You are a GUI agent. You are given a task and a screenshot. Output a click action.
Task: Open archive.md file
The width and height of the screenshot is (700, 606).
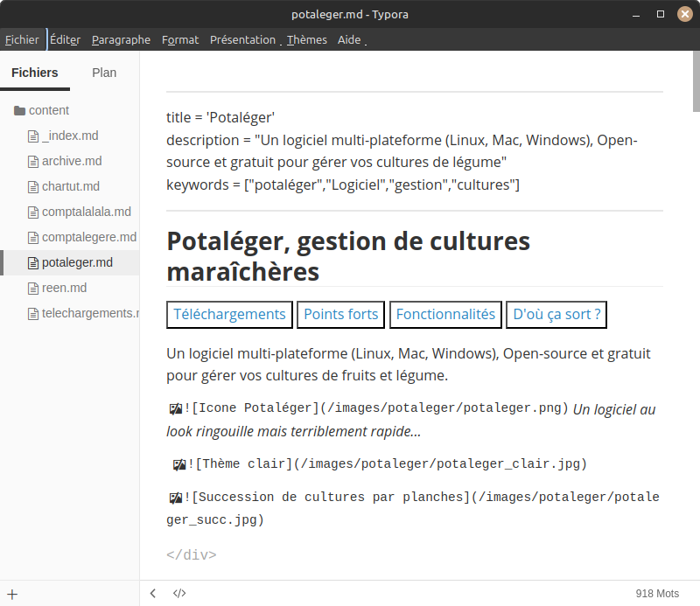[72, 161]
